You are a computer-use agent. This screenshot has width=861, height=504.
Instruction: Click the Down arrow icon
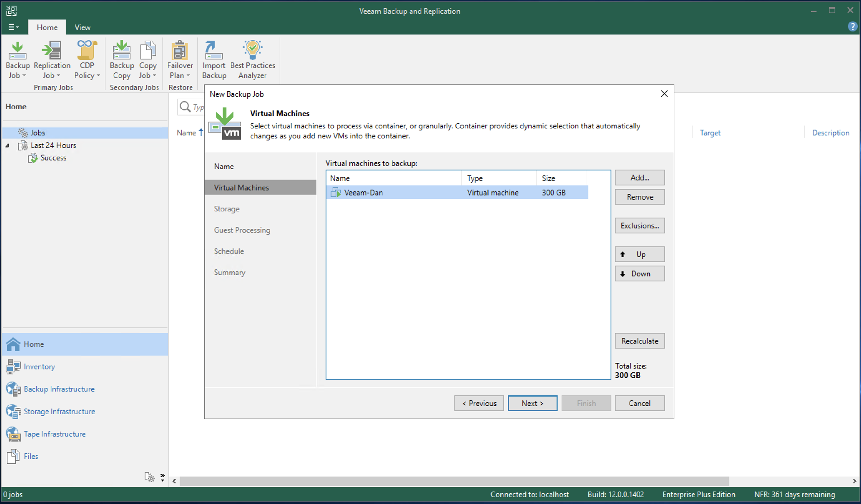coord(623,274)
